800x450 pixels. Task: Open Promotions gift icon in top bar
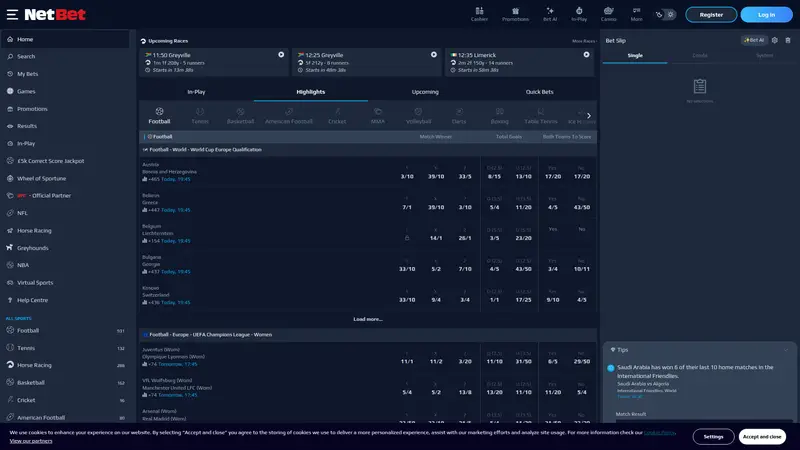(x=515, y=14)
